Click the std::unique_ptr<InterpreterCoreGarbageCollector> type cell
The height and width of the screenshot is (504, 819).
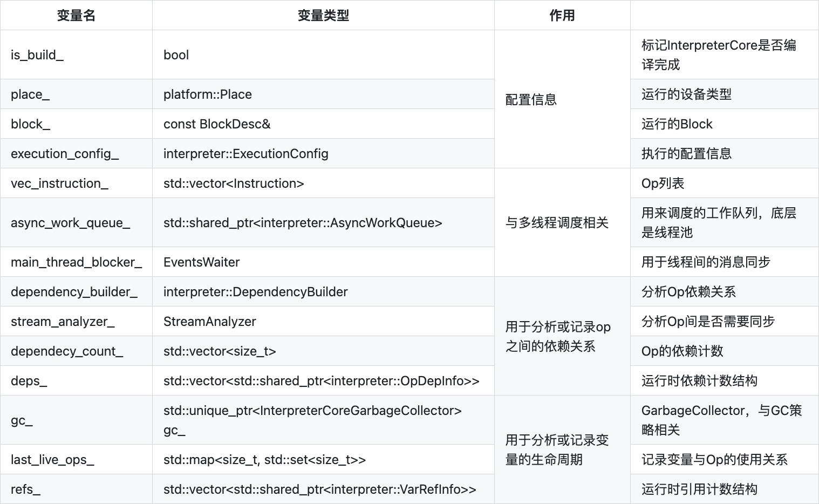[x=323, y=420]
